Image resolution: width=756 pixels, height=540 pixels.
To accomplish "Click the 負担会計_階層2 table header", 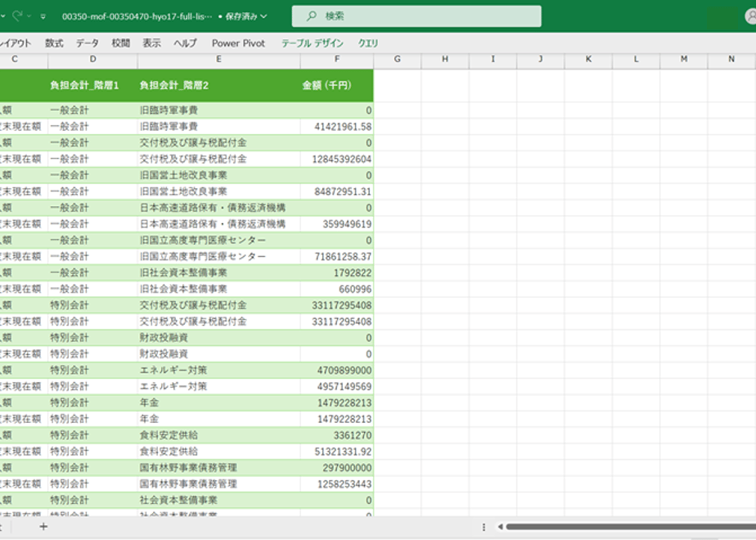I will (219, 85).
